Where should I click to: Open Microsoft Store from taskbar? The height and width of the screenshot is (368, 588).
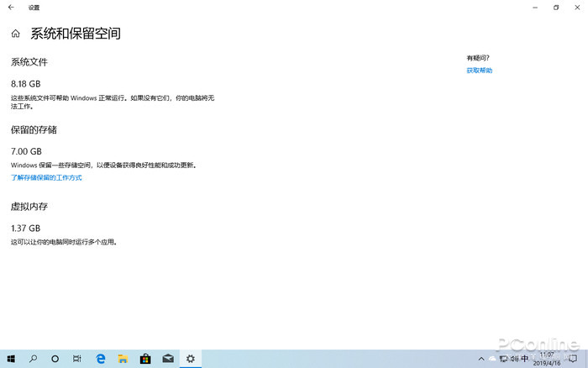point(145,359)
